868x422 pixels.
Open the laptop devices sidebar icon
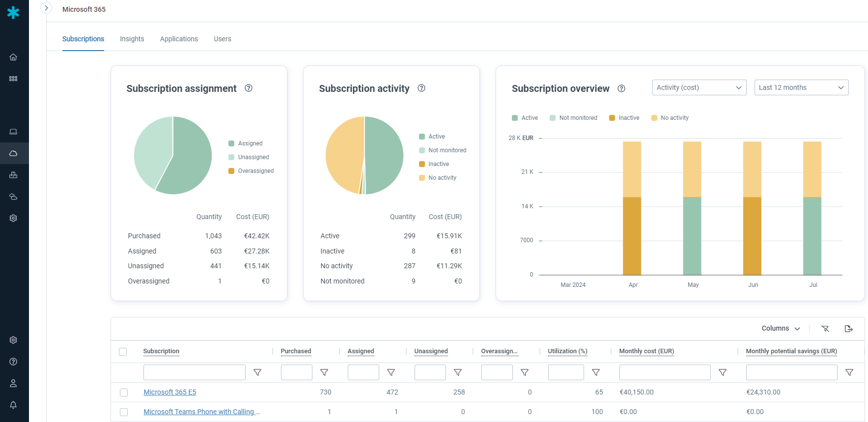tap(13, 132)
